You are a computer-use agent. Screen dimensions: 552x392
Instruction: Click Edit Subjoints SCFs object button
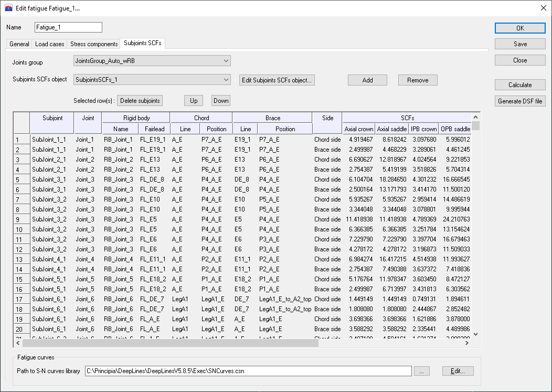pyautogui.click(x=277, y=80)
